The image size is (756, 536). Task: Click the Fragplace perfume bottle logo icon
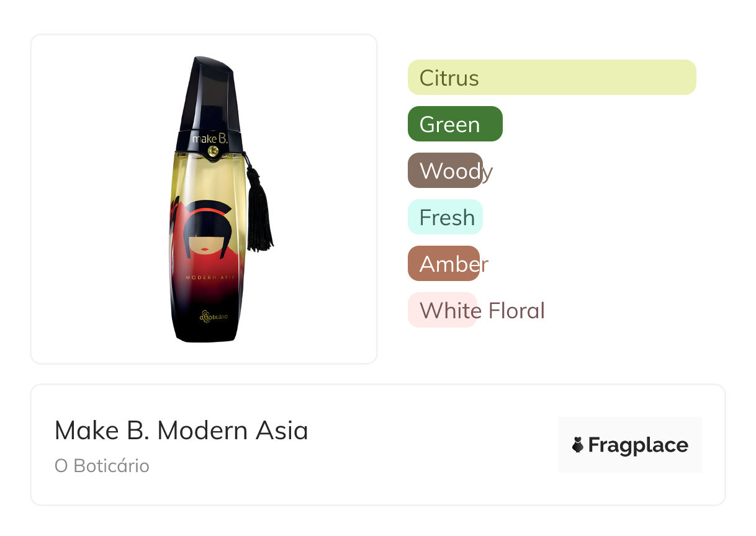[x=578, y=445]
